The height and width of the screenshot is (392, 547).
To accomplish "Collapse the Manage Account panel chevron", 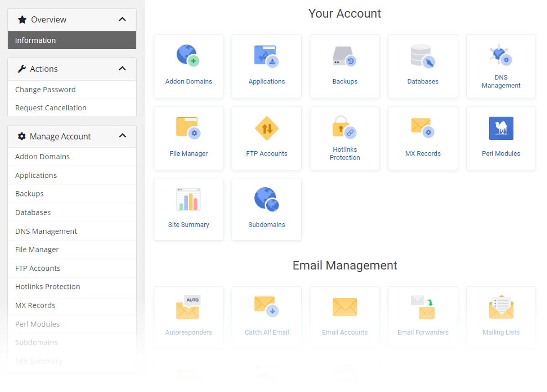I will click(122, 136).
